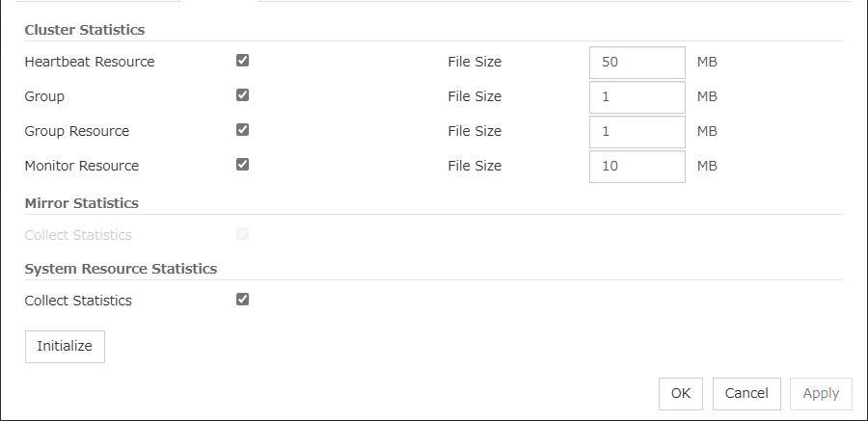Toggle the Group Resource checkbox
Screen dimensions: 868x421
tap(242, 129)
